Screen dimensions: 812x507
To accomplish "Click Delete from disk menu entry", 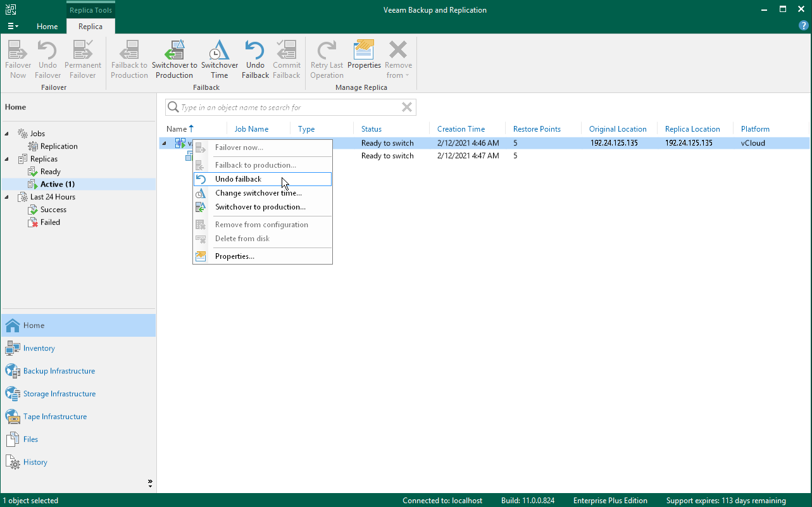I will (x=263, y=239).
